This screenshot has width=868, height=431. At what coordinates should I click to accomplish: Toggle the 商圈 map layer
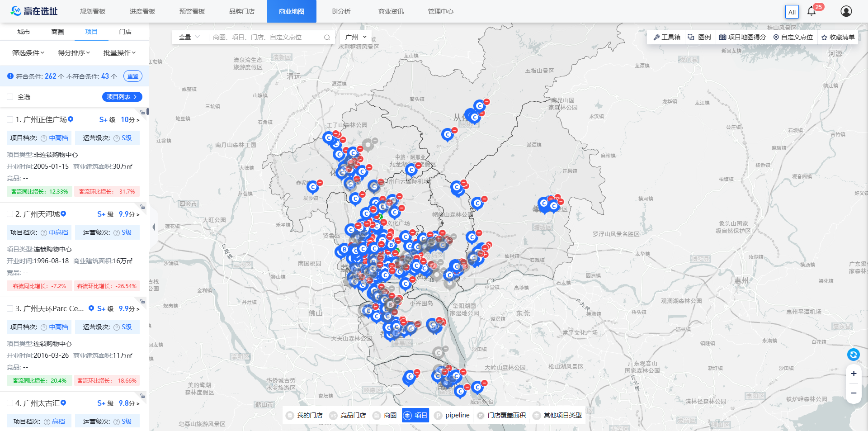pos(385,415)
